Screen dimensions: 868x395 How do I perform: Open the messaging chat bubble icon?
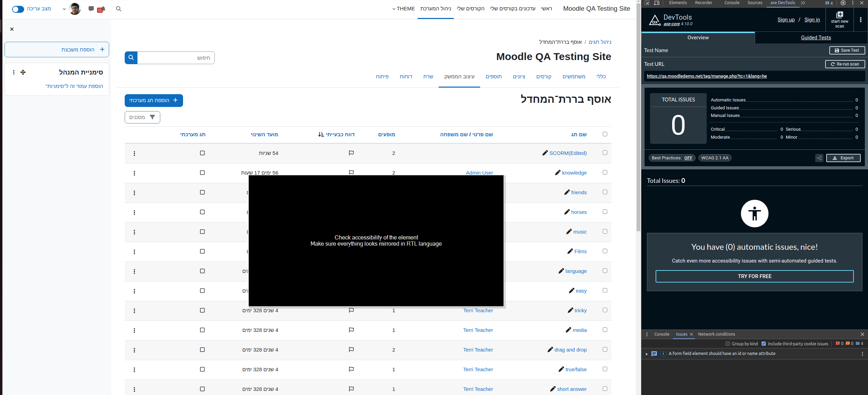click(x=91, y=9)
